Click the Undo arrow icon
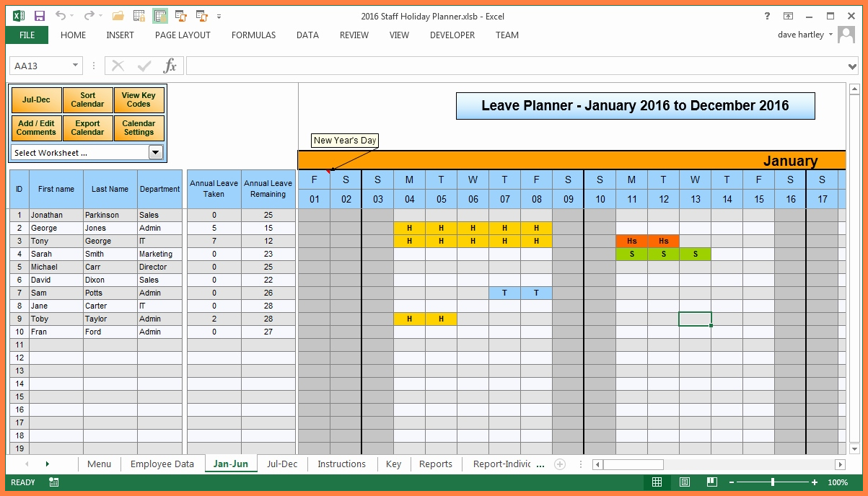The image size is (868, 496). (61, 16)
